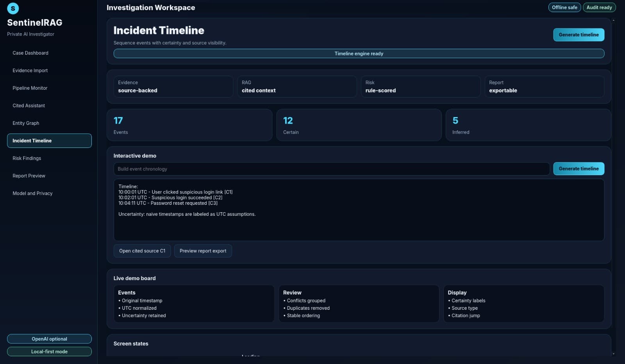The height and width of the screenshot is (364, 625).
Task: Click the scrollbar down arrow
Action: (x=614, y=354)
